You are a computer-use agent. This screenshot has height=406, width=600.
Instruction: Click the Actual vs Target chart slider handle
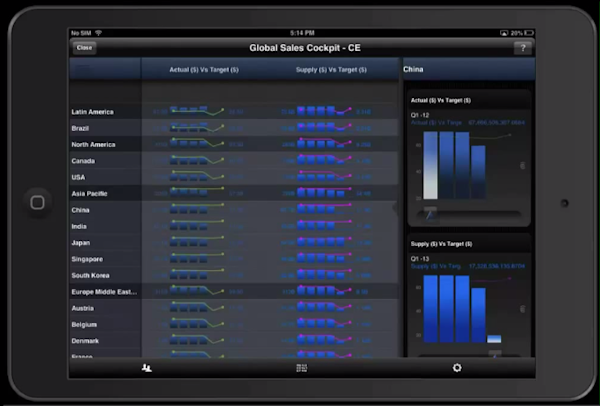click(430, 212)
